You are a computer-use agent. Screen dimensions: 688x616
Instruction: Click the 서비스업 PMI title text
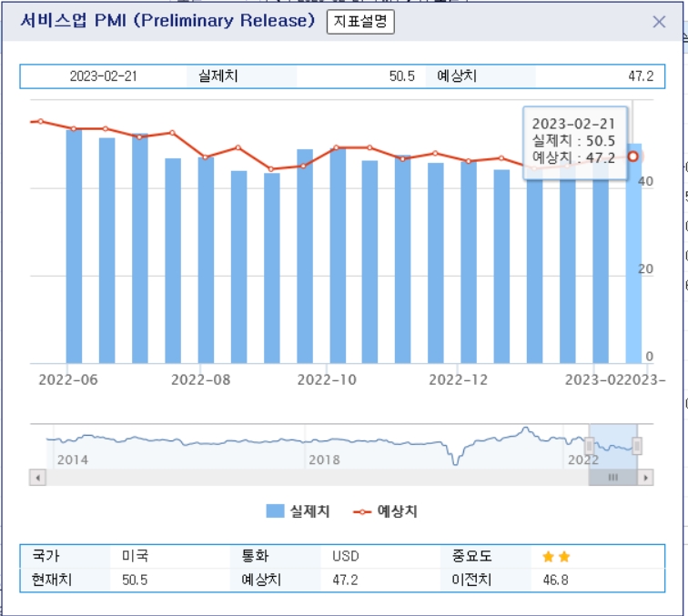pos(167,21)
